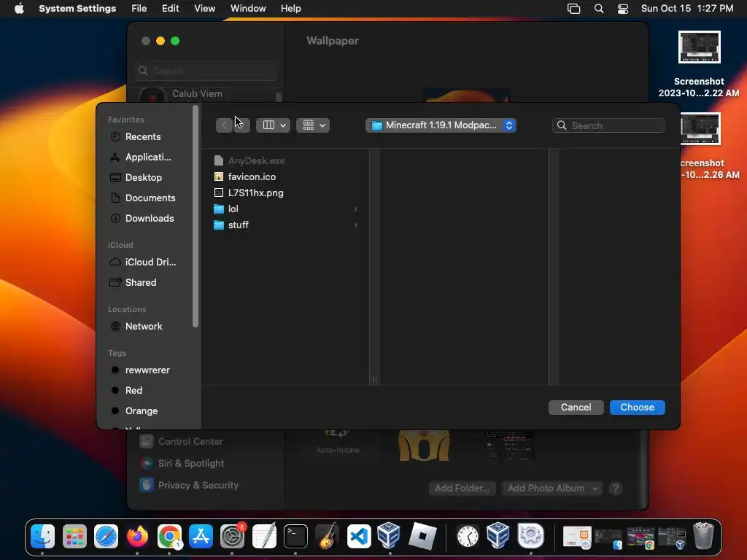This screenshot has height=560, width=747.
Task: Open the File menu
Action: [139, 9]
